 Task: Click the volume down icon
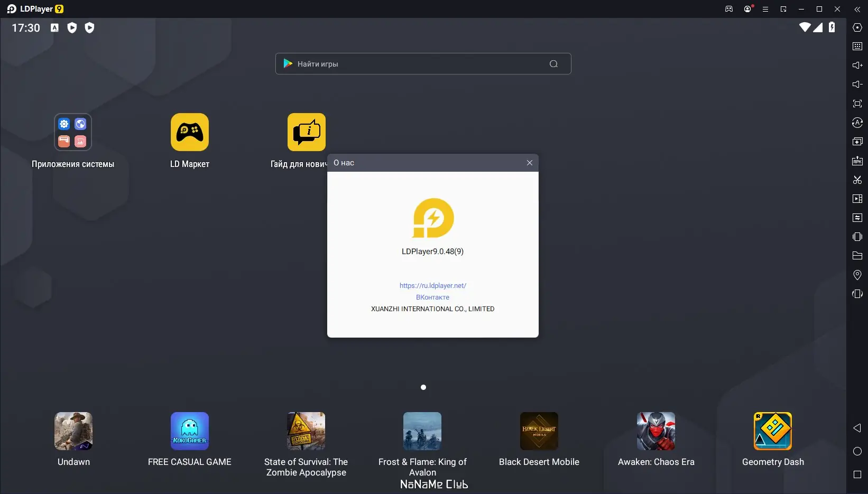(857, 85)
